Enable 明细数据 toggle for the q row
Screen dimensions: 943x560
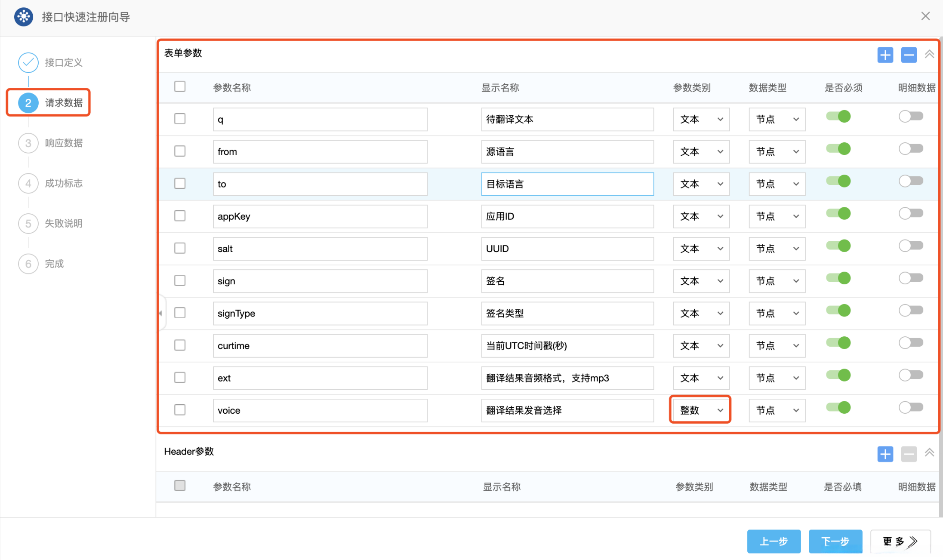point(911,117)
